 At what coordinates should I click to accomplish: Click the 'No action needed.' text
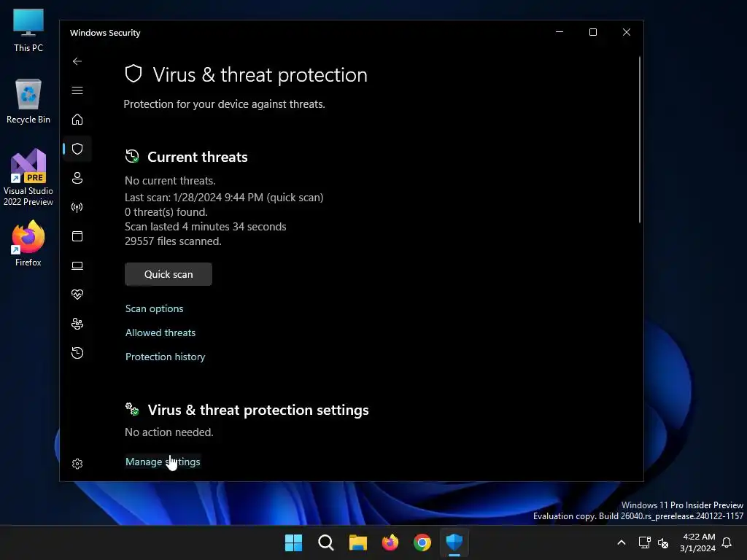click(169, 432)
